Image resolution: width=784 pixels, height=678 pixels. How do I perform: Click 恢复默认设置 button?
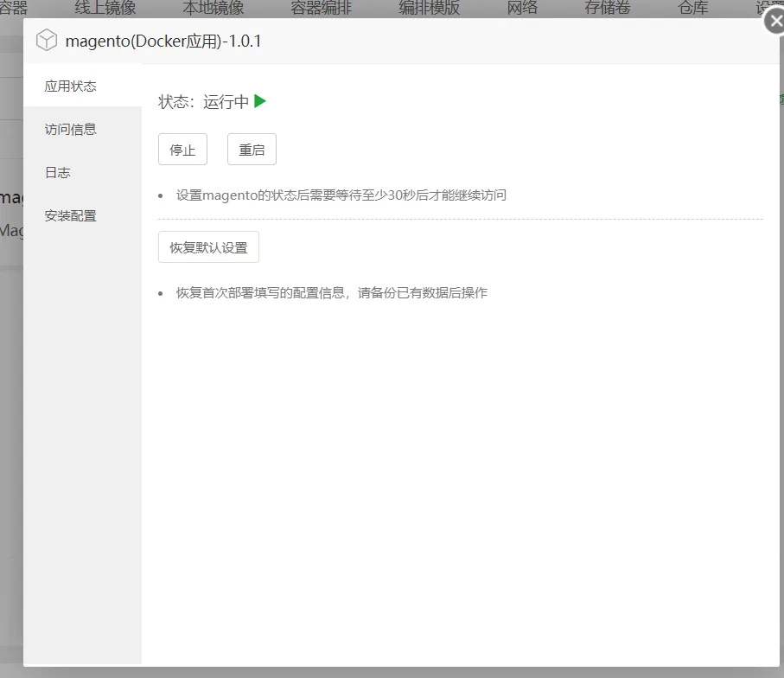(208, 246)
